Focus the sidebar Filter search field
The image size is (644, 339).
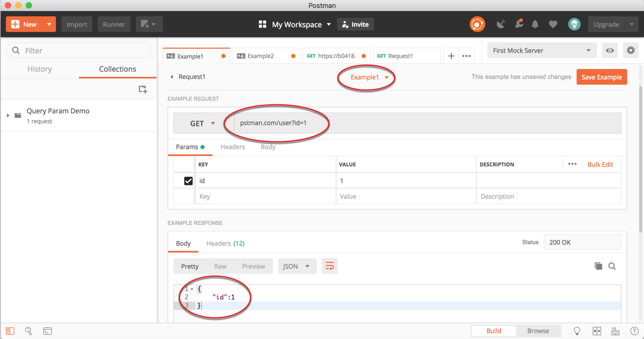[78, 51]
